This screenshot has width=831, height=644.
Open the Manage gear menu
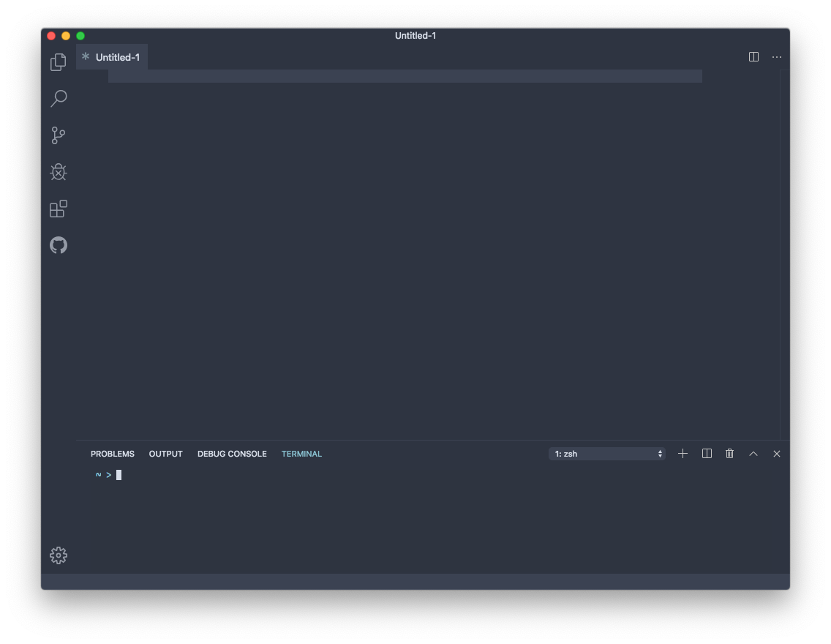pyautogui.click(x=59, y=555)
